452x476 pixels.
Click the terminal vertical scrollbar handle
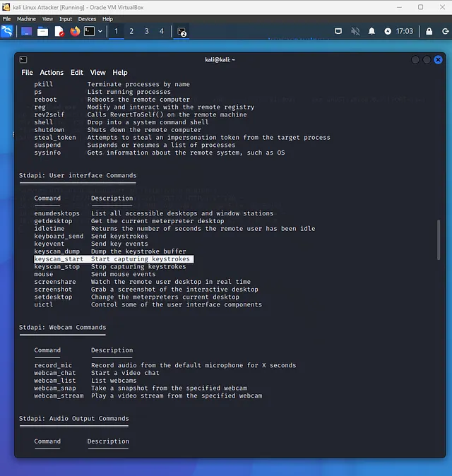(439, 240)
